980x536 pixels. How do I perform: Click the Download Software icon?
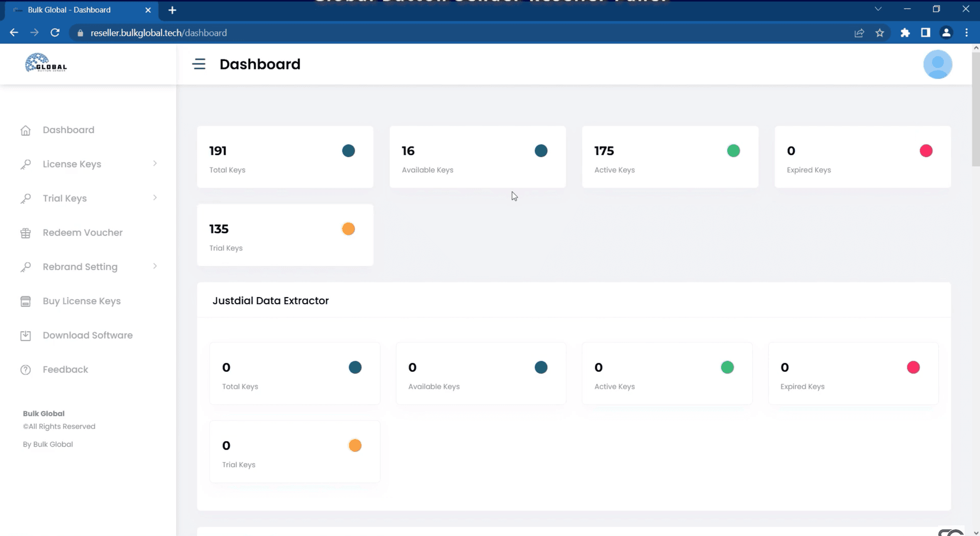tap(26, 335)
